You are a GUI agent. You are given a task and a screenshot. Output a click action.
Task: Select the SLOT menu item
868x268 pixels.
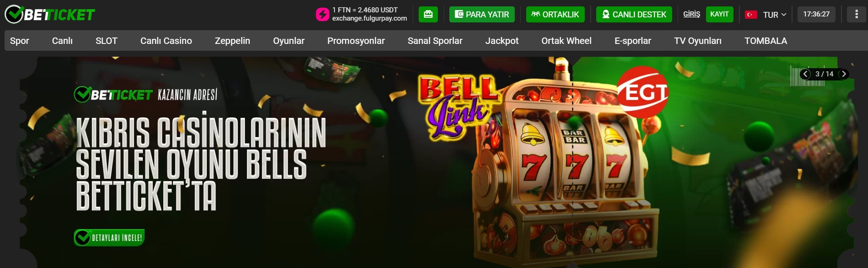click(107, 41)
